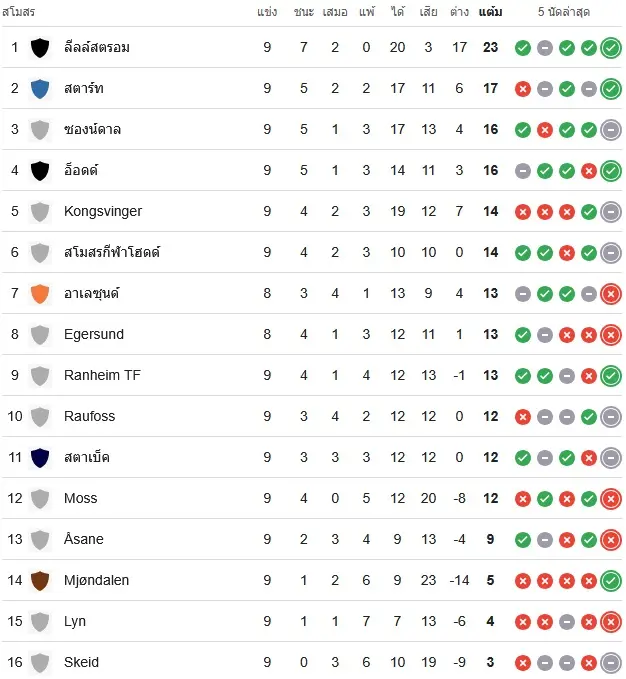Click the dark navy crest beside สตาเบ็ค

(40, 458)
